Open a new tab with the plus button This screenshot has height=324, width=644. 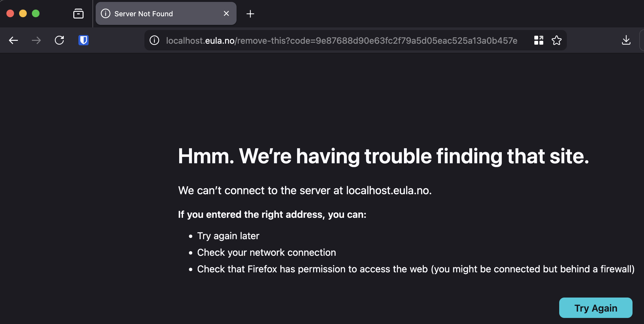250,14
